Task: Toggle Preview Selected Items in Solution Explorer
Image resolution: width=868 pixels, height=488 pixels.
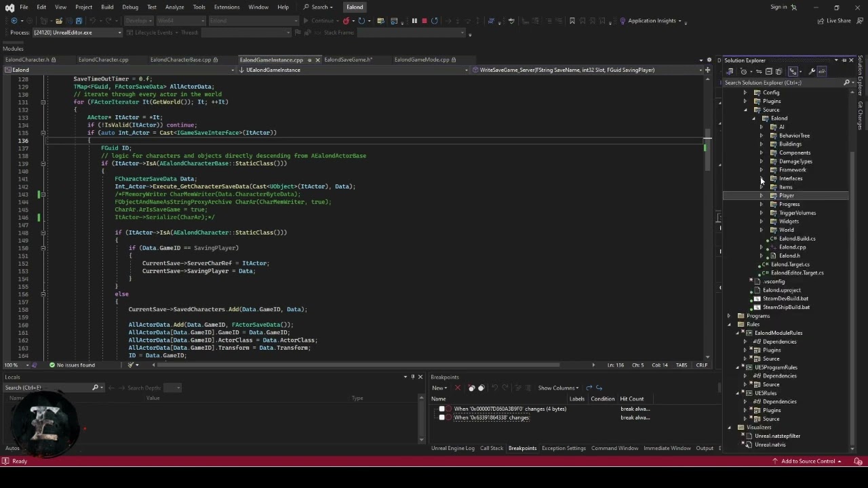Action: point(822,71)
